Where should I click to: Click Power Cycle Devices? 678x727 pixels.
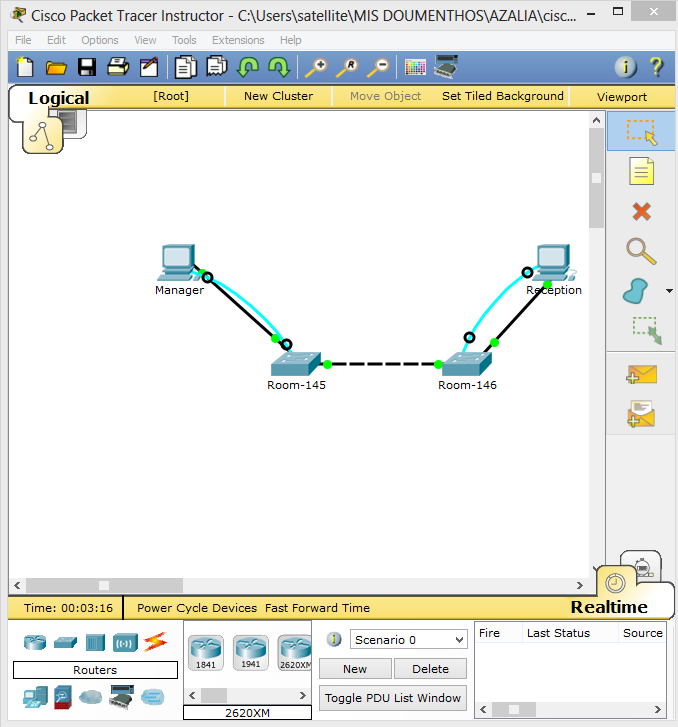point(197,608)
